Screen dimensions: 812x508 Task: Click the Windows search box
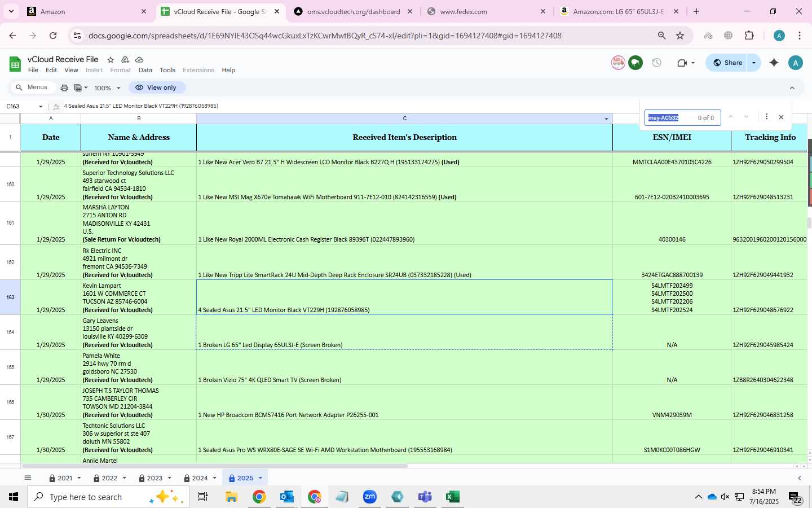pyautogui.click(x=108, y=497)
